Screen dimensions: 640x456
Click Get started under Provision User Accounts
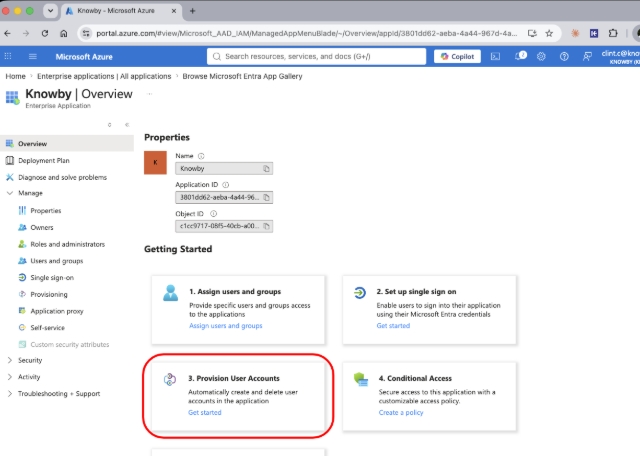(x=204, y=413)
